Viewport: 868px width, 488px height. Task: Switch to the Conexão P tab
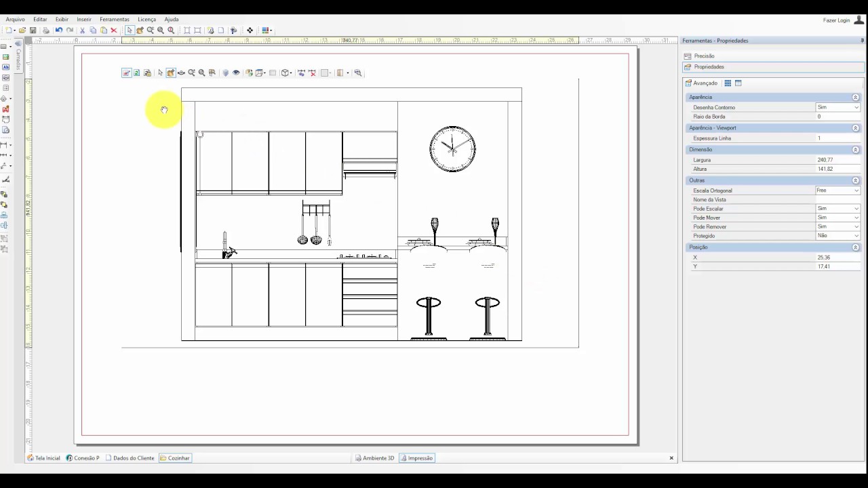83,458
